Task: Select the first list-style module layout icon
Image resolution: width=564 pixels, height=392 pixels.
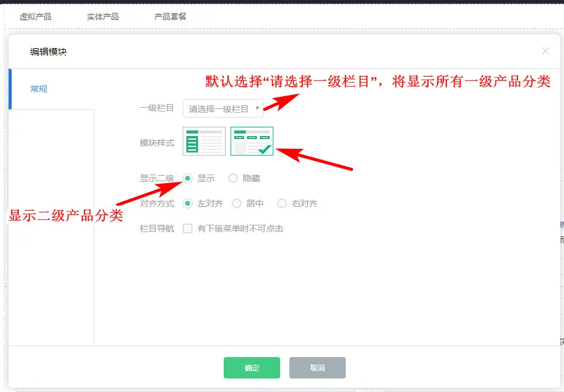Action: click(204, 141)
